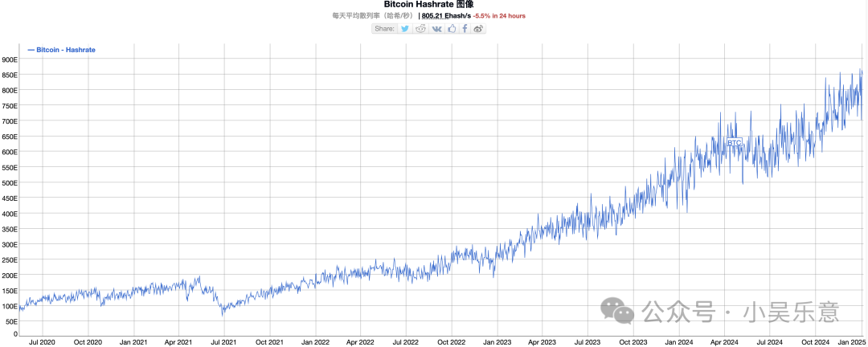Click the 'Jan 2022' x-axis label

tap(315, 342)
